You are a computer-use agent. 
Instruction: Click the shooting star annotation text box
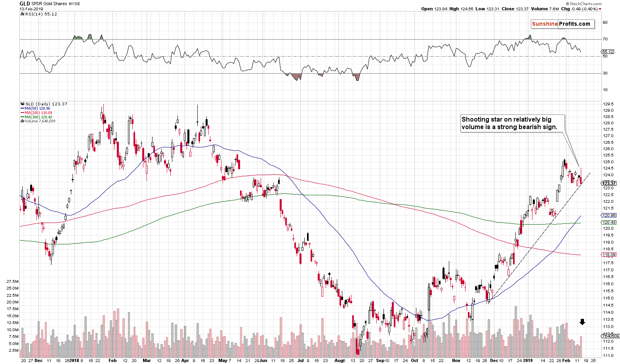pyautogui.click(x=512, y=123)
